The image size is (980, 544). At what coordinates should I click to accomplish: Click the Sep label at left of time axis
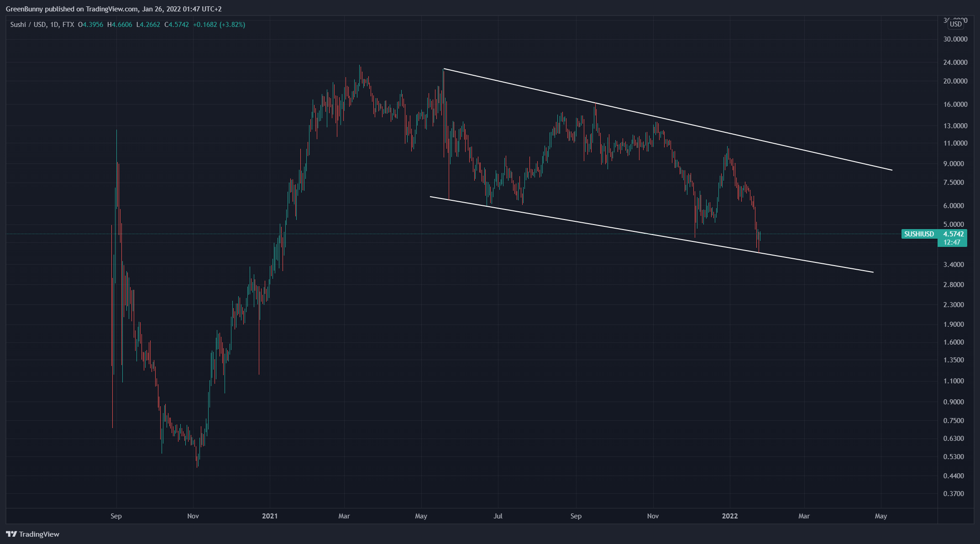point(116,516)
